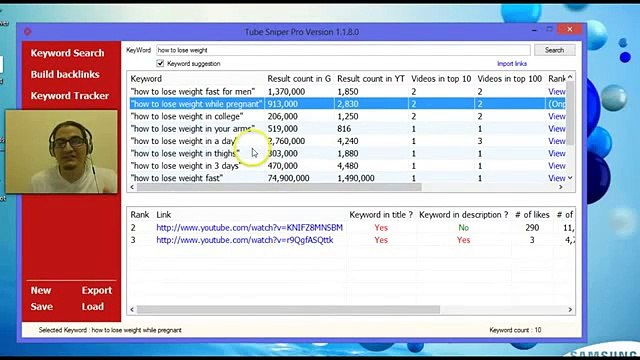
Task: Click the 290 likes cell in rank 2 row
Action: click(532, 227)
